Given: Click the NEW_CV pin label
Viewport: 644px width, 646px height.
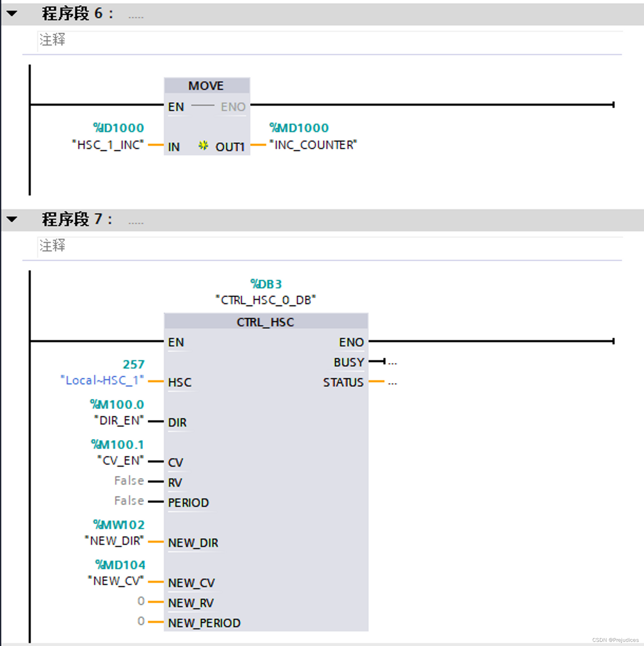Looking at the screenshot, I should (x=191, y=583).
